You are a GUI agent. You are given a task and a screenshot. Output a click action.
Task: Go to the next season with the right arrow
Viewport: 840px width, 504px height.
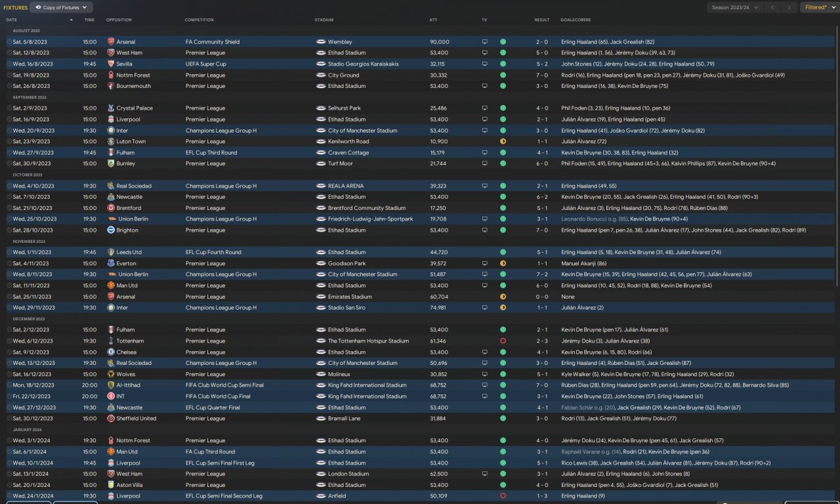pyautogui.click(x=789, y=7)
